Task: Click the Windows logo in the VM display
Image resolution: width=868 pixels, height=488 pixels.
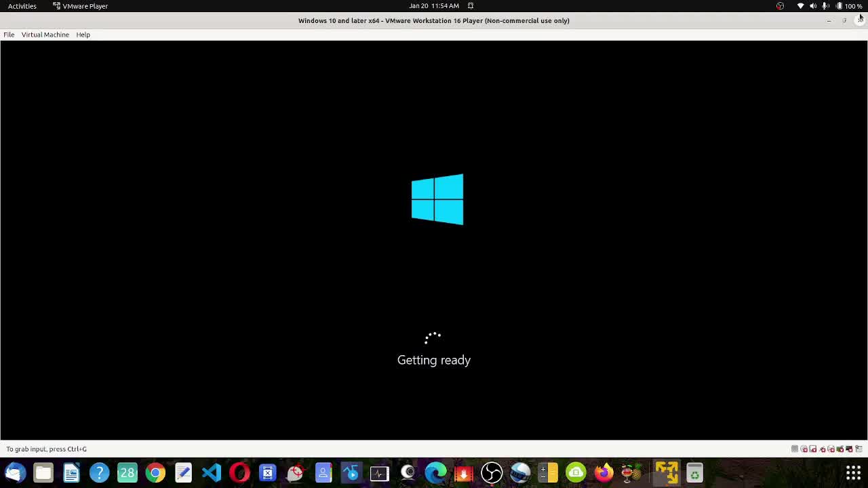Action: (437, 199)
